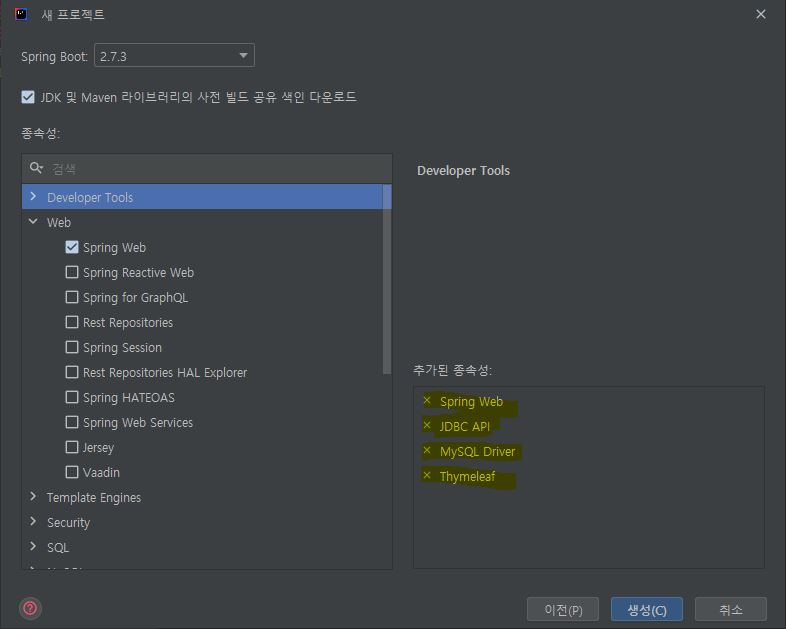Image resolution: width=786 pixels, height=629 pixels.
Task: Uncheck the Spring Web dependency
Action: [72, 247]
